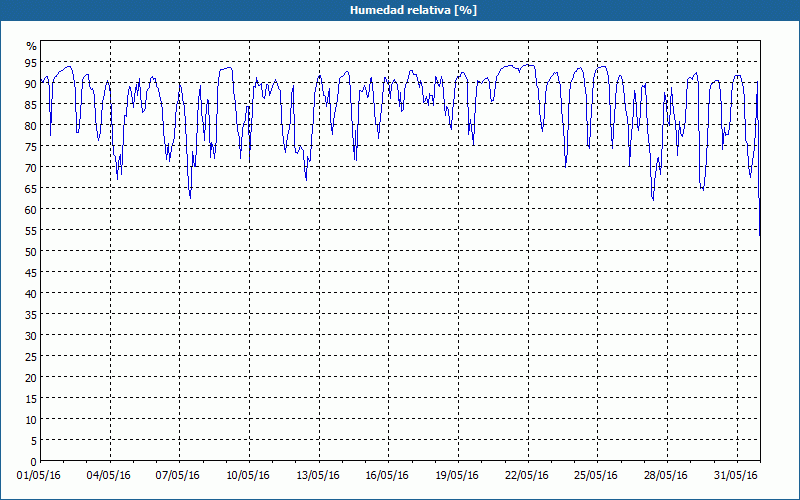Select the 85 y-axis label
Viewport: 800px width, 500px height.
click(31, 105)
